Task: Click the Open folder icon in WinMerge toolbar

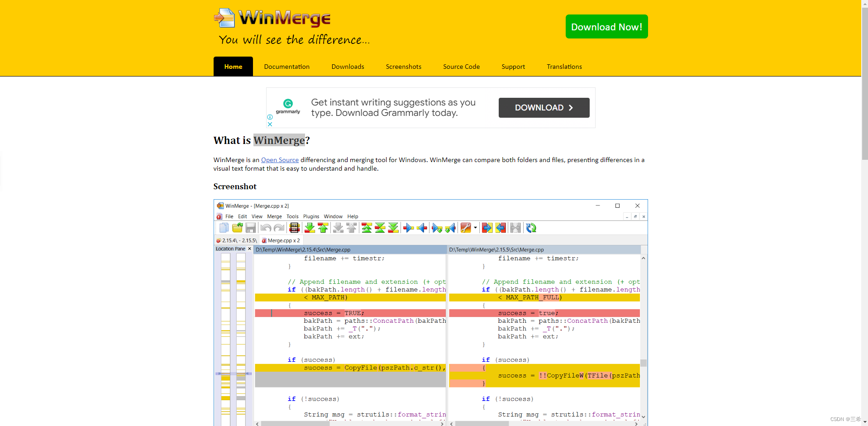Action: pos(237,228)
